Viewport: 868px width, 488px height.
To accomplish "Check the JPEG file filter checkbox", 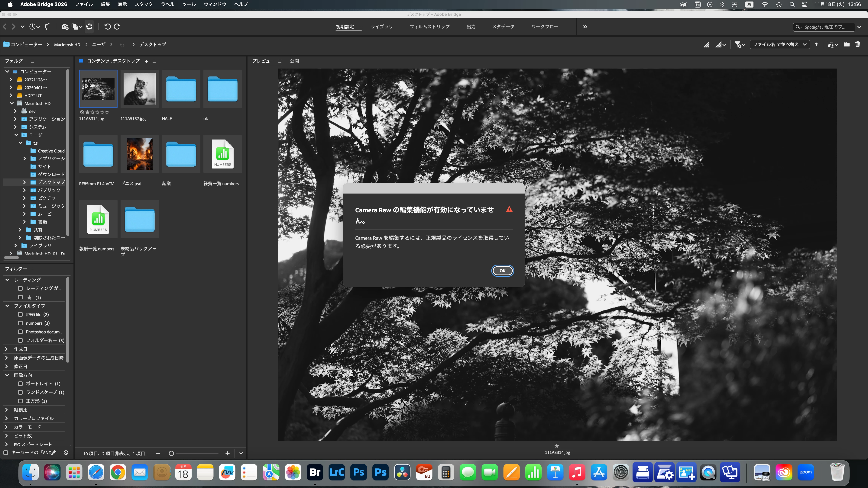I will (x=20, y=314).
